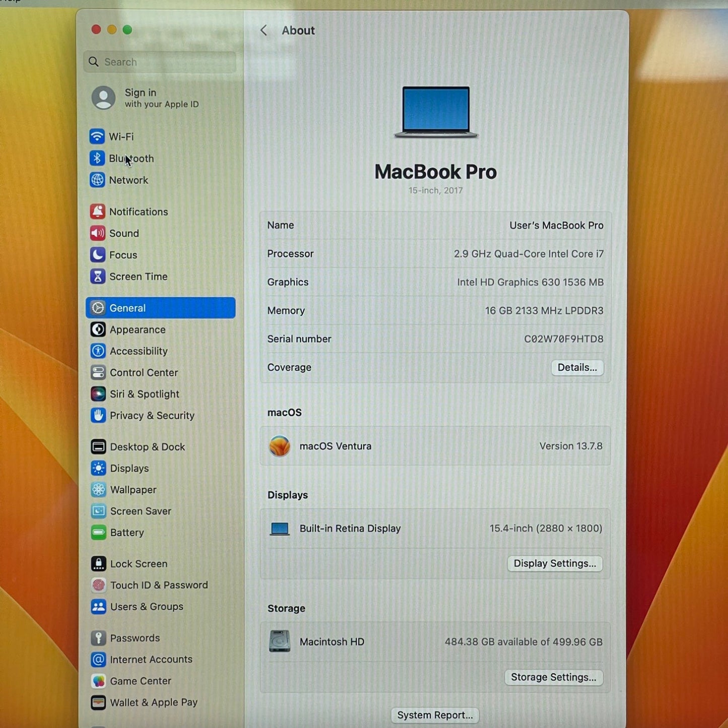Open the Game Center icon

coord(99,681)
